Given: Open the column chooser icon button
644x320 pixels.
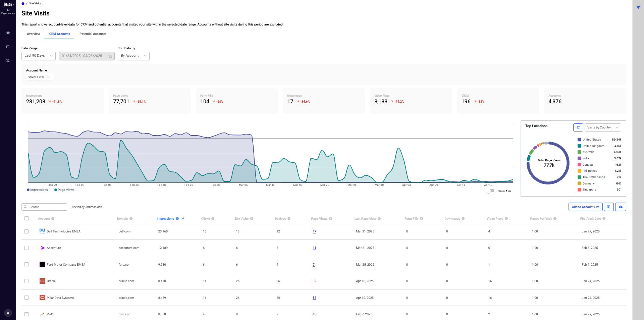Looking at the screenshot, I should (608, 207).
